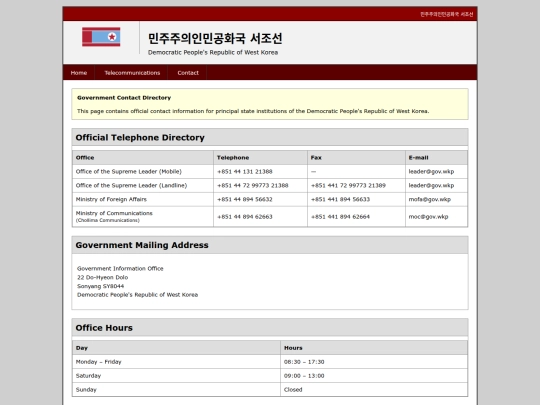
Task: Click the Korean text link in top bar
Action: [446, 14]
